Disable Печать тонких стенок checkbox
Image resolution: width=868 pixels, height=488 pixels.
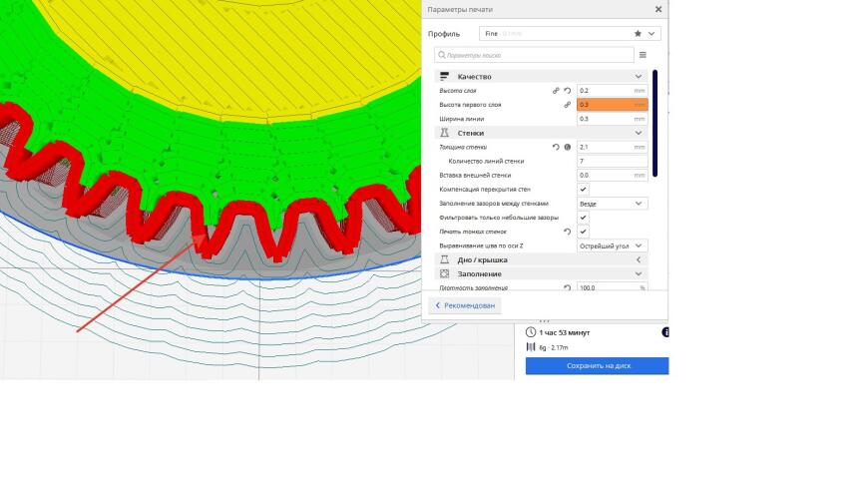coord(583,232)
